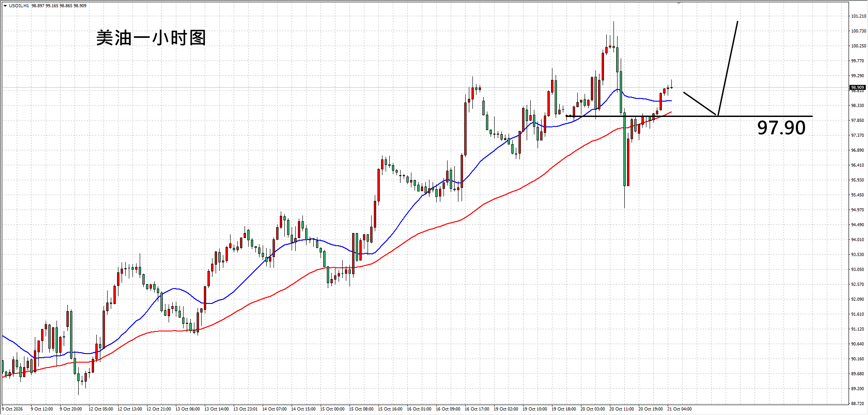Click price scale label 96.890

(x=858, y=150)
